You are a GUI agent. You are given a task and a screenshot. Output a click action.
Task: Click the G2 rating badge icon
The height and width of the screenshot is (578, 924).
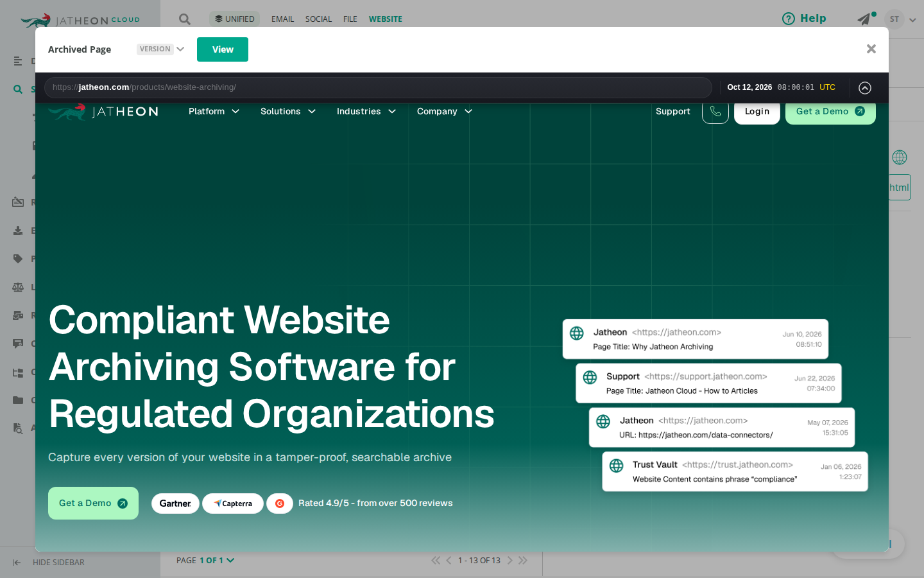click(x=280, y=504)
